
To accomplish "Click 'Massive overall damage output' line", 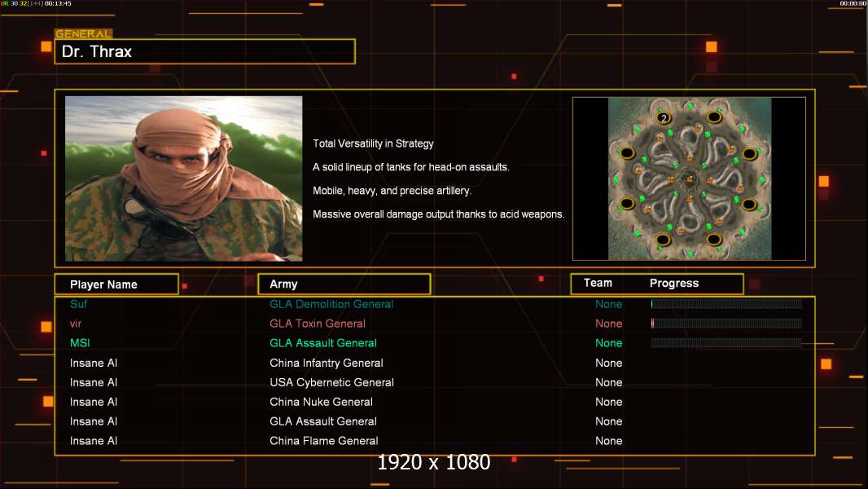I will [438, 214].
